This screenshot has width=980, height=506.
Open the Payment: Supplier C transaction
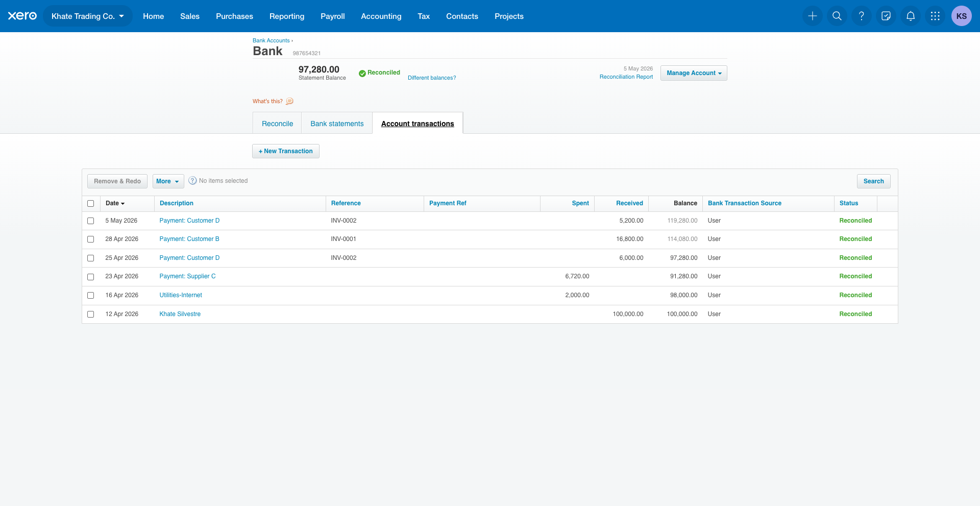pos(187,276)
